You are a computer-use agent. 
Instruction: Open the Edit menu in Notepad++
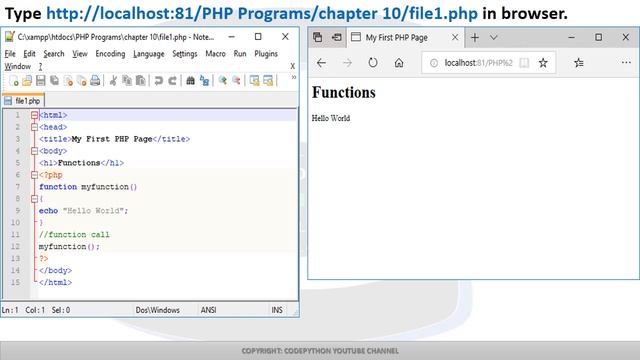[x=29, y=54]
